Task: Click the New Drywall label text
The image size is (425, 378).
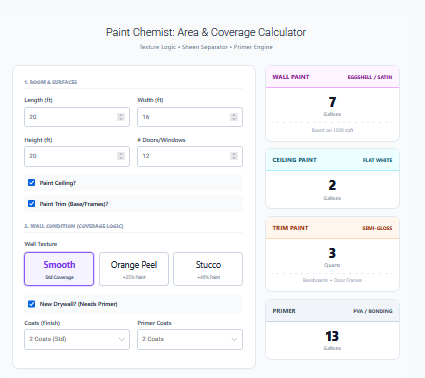Action: point(78,304)
